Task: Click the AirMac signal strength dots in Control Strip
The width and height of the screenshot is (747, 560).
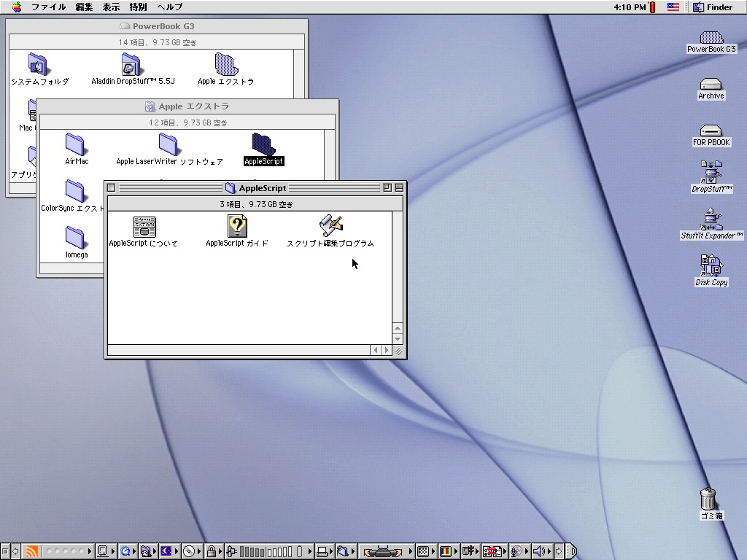Action: [65, 551]
